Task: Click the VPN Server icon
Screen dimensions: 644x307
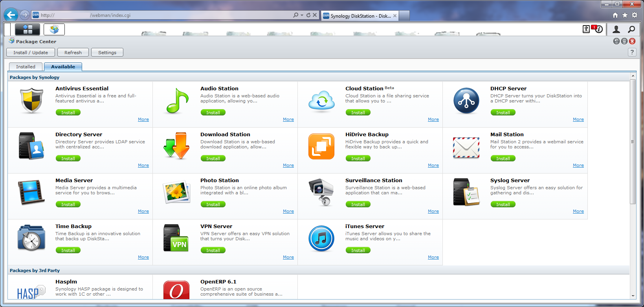Action: click(x=176, y=238)
